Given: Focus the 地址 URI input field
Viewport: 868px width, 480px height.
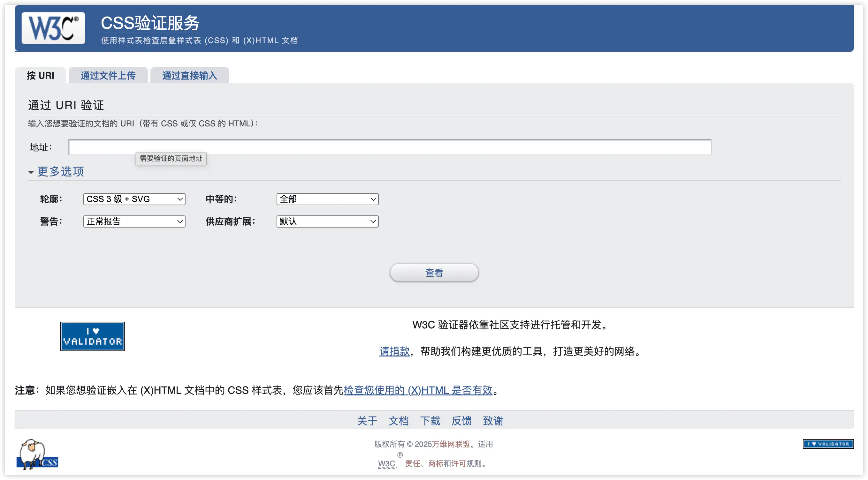Looking at the screenshot, I should coord(390,147).
